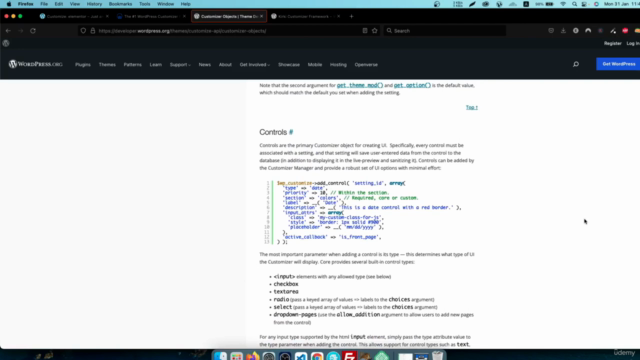
Task: Click the Wi-Fi status icon
Action: pyautogui.click(x=563, y=4)
